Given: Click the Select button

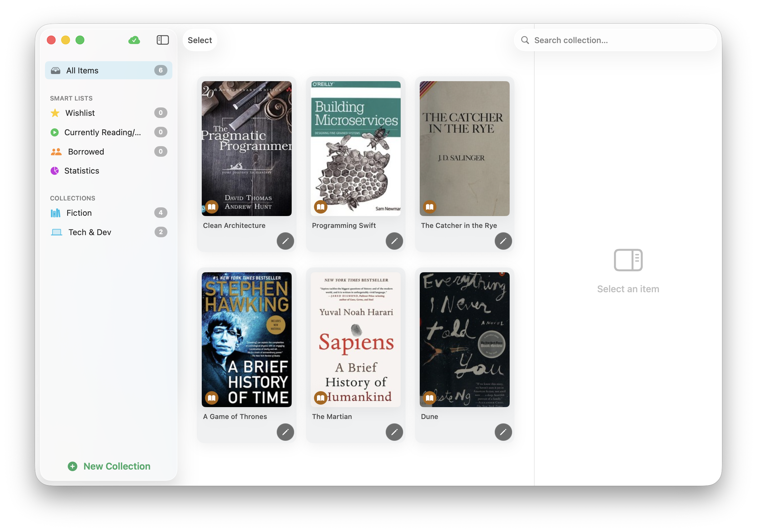Looking at the screenshot, I should 200,40.
